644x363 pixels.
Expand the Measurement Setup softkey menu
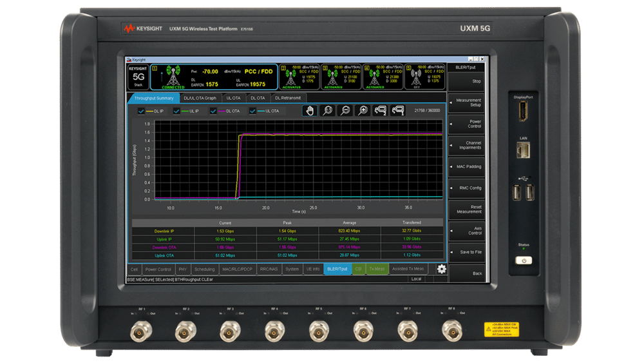click(x=466, y=103)
